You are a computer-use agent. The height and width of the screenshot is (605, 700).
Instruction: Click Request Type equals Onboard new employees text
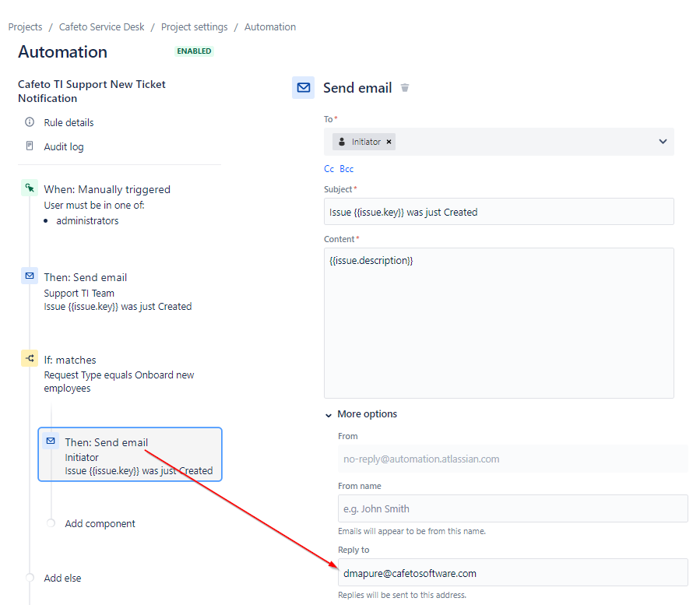tap(119, 382)
